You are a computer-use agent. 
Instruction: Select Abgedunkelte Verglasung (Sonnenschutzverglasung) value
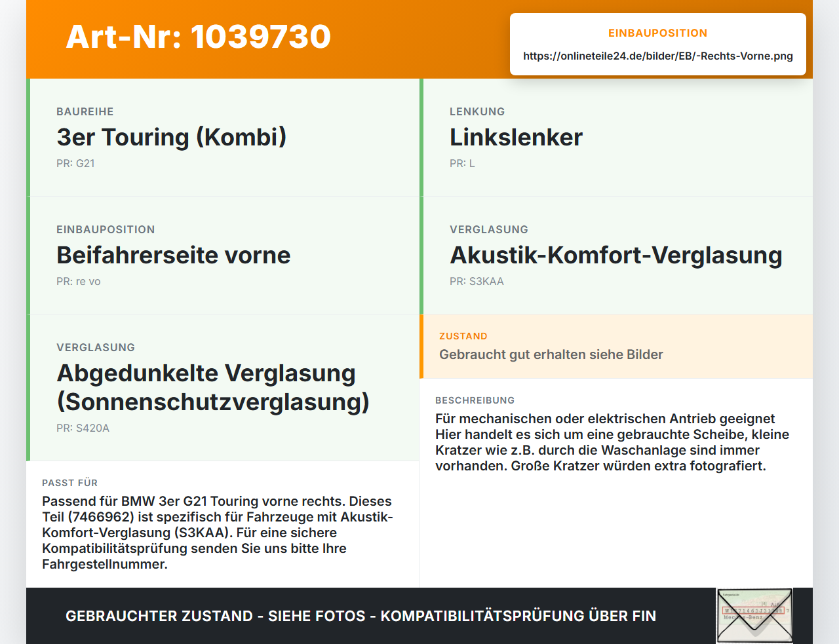(x=213, y=387)
